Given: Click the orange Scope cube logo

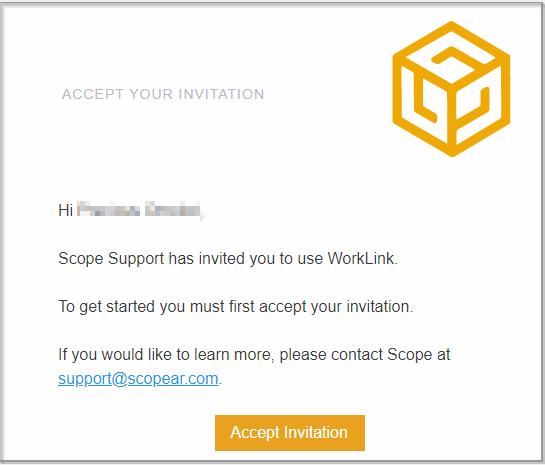Looking at the screenshot, I should point(451,89).
